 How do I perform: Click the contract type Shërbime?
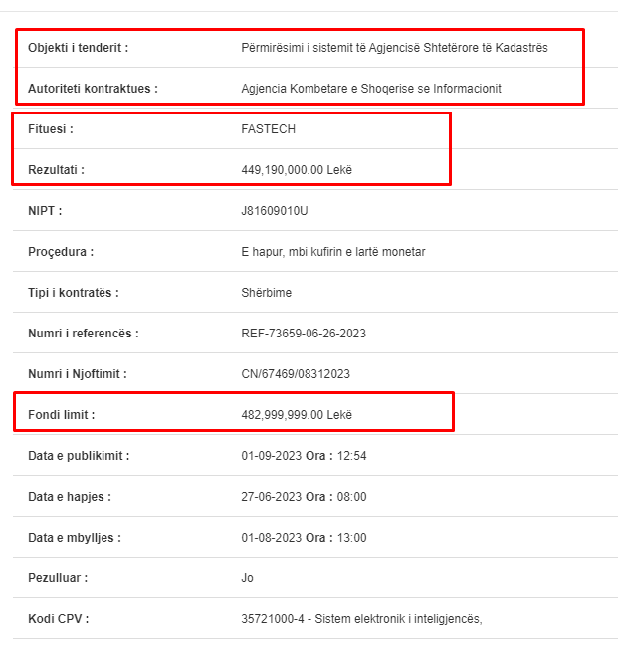pyautogui.click(x=266, y=293)
